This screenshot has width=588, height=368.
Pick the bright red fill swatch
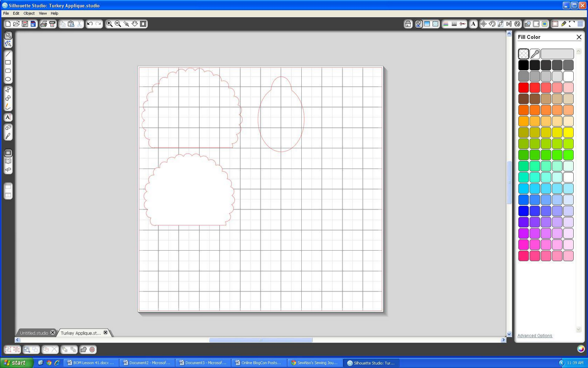[x=524, y=88]
